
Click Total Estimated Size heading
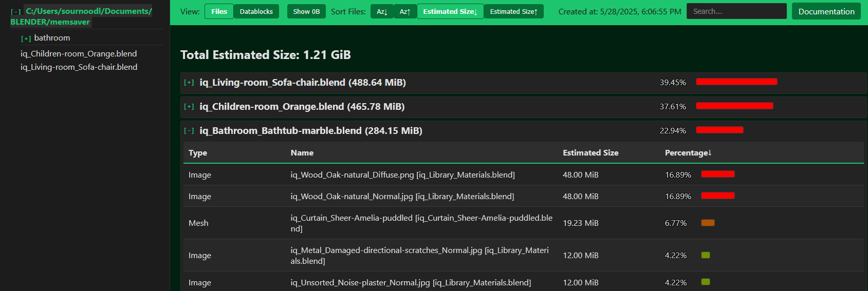266,55
